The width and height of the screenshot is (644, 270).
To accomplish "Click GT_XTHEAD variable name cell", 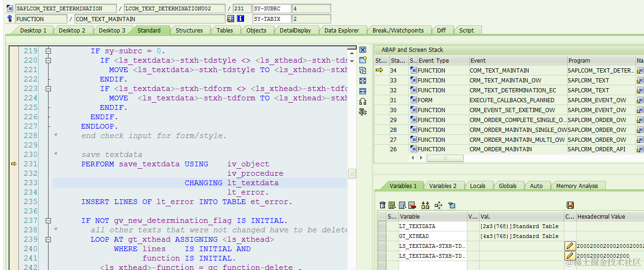I will tap(433, 236).
